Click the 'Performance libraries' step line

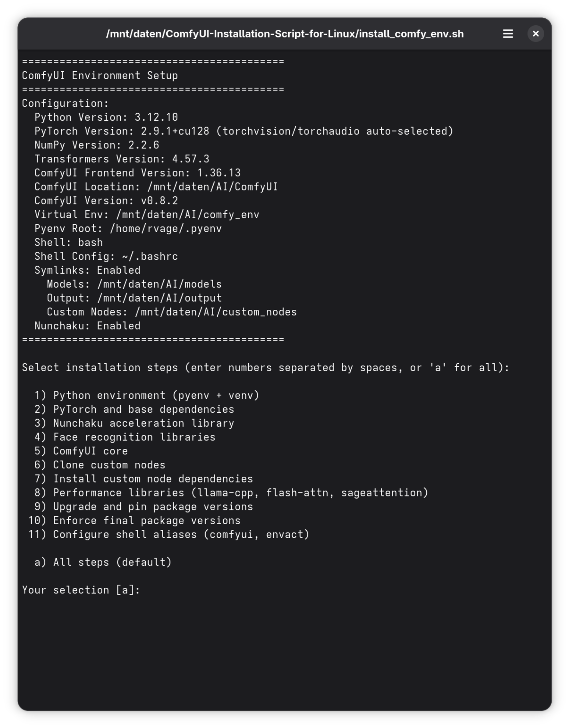(x=231, y=493)
